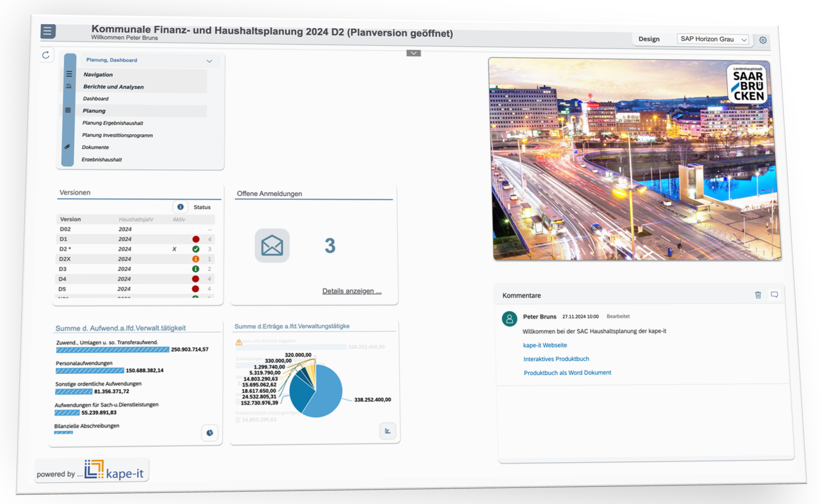Click the refresh icon
Viewport: 820px width, 504px height.
[x=46, y=55]
